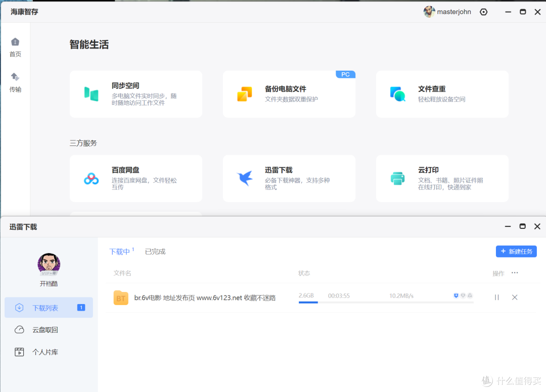
Task: Delete the br.6v电影 download task
Action: pos(515,298)
